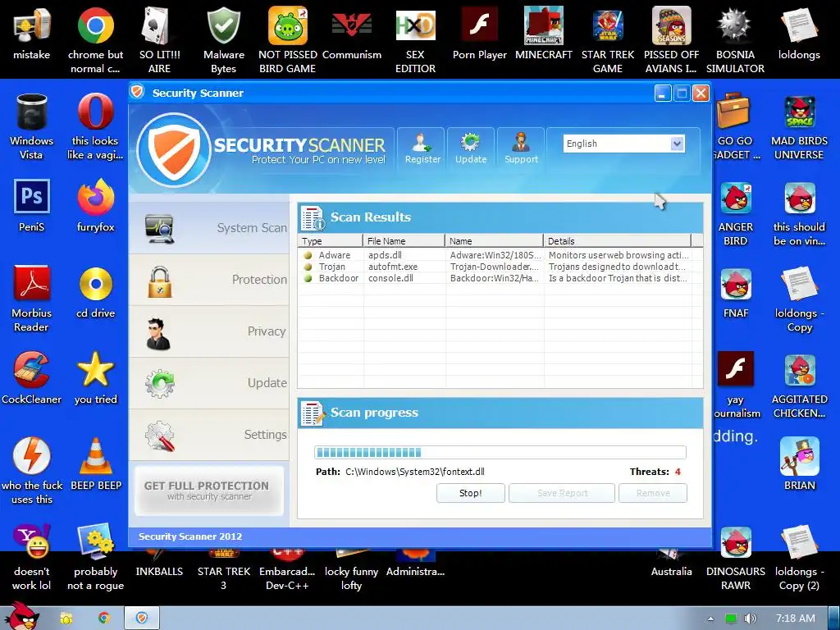This screenshot has height=630, width=840.
Task: Go to the Update sidebar section
Action: [x=209, y=383]
